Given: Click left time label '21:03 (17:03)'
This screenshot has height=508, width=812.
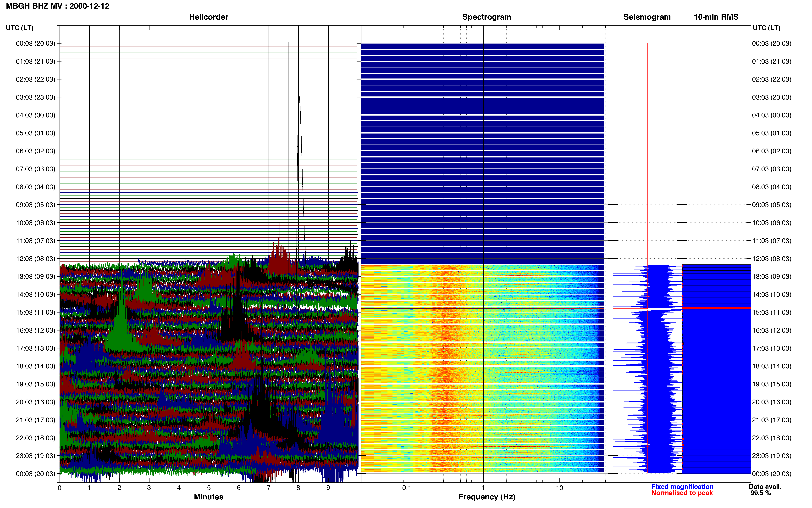Looking at the screenshot, I should (36, 420).
